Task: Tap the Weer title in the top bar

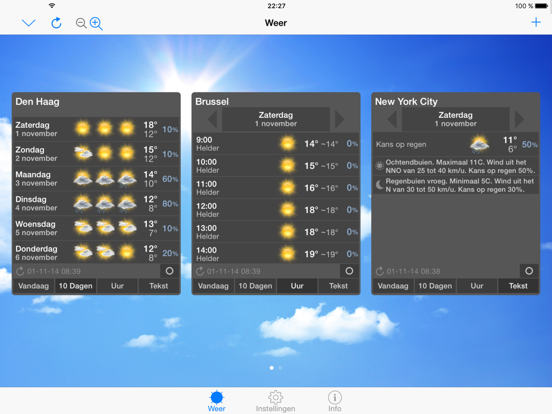Action: point(276,23)
